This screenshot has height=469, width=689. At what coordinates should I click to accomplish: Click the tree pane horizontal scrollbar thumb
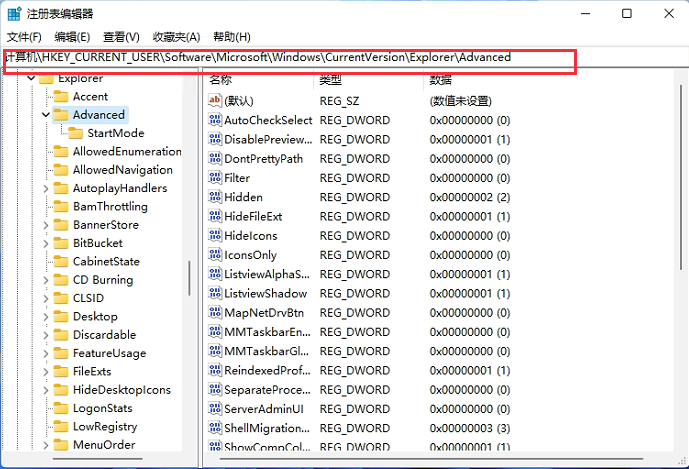click(98, 459)
